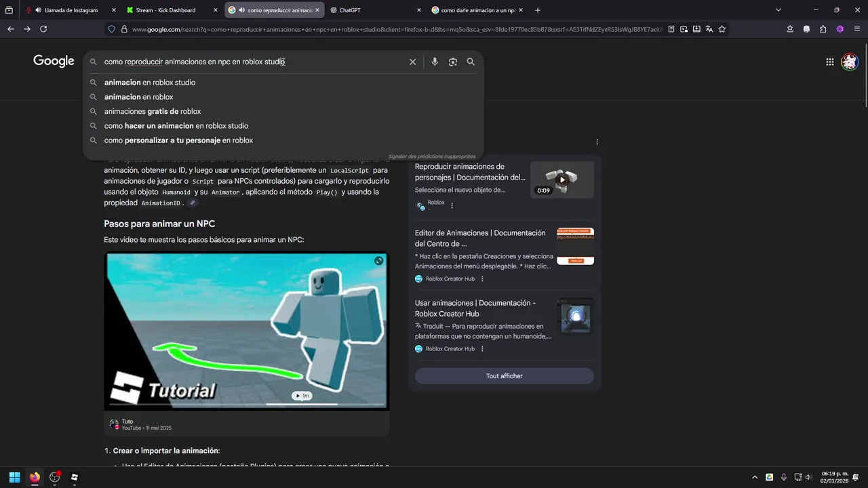This screenshot has height=488, width=868.
Task: Close the ChatGPT tab
Action: [x=418, y=10]
